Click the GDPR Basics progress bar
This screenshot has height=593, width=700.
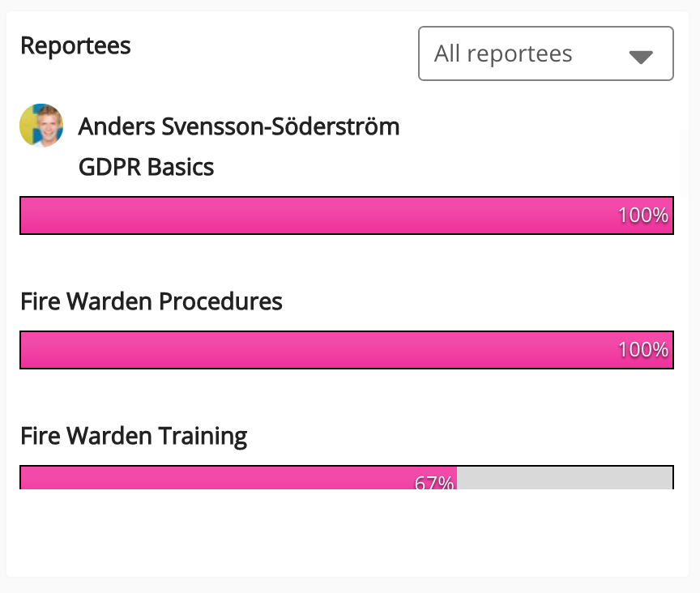324,215
